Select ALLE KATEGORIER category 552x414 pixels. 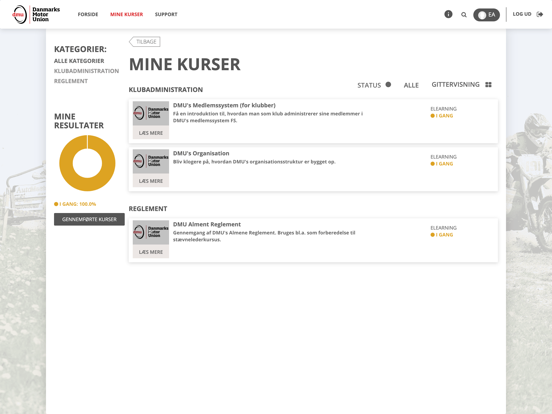(79, 61)
